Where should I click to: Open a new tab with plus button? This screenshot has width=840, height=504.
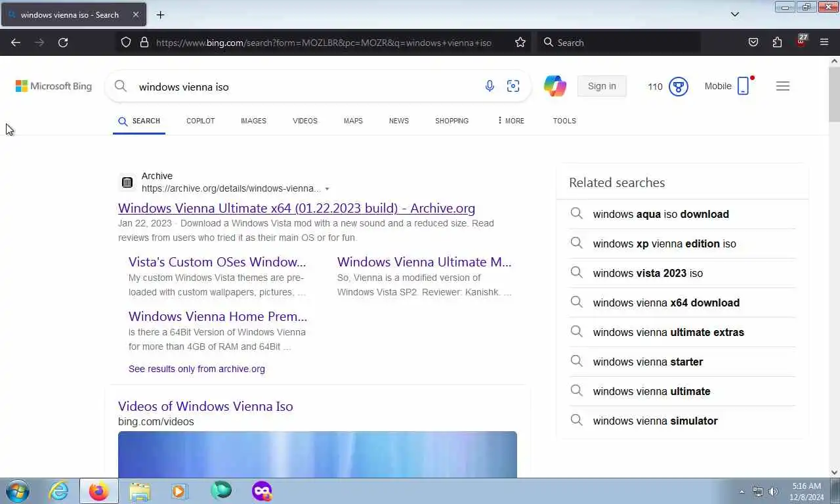[x=160, y=14]
